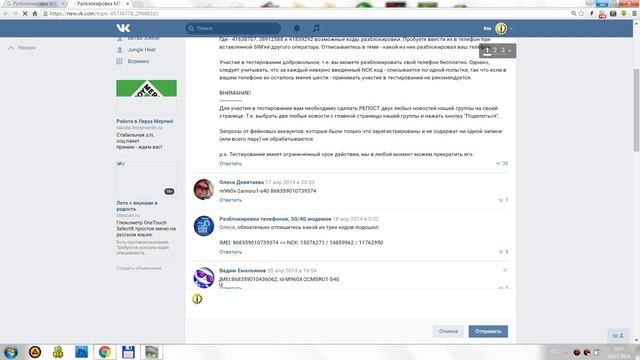The image size is (640, 360).
Task: Open Jungle Heat in the sidebar
Action: coord(141,50)
